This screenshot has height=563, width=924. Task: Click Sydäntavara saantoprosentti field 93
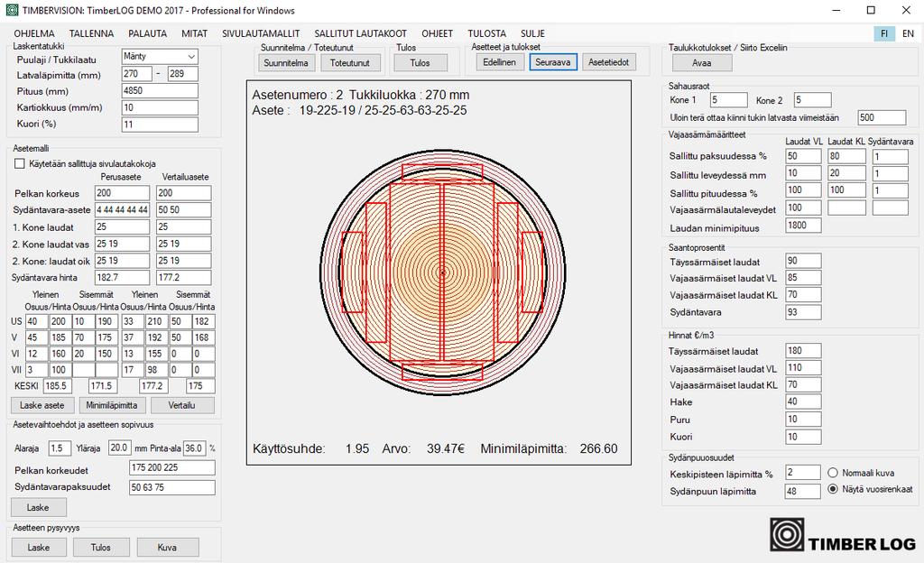click(804, 312)
